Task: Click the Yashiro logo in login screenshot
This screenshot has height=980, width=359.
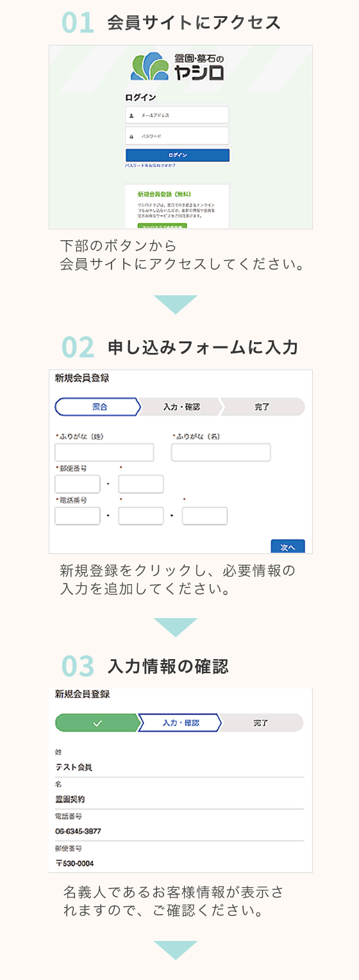Action: coord(178,67)
